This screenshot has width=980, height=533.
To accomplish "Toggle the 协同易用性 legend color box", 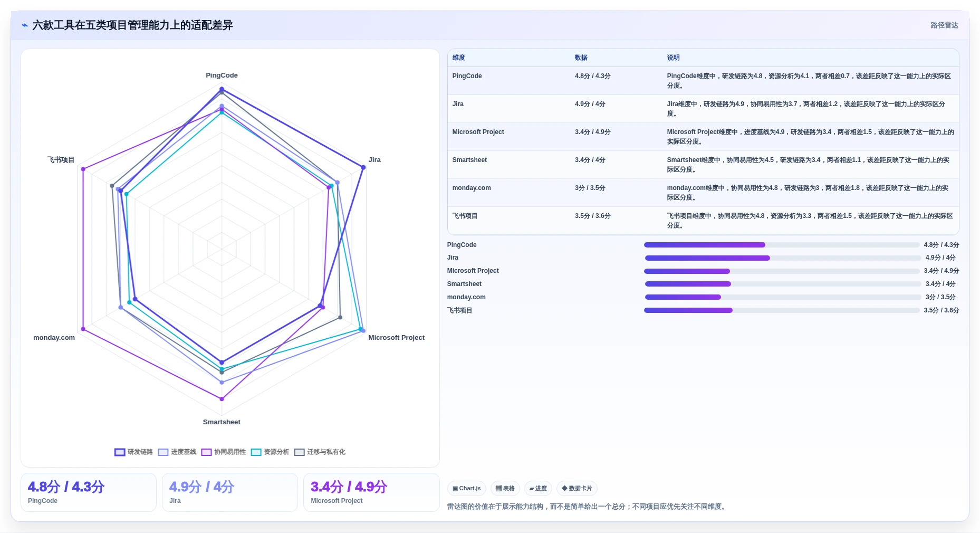I will pyautogui.click(x=206, y=452).
